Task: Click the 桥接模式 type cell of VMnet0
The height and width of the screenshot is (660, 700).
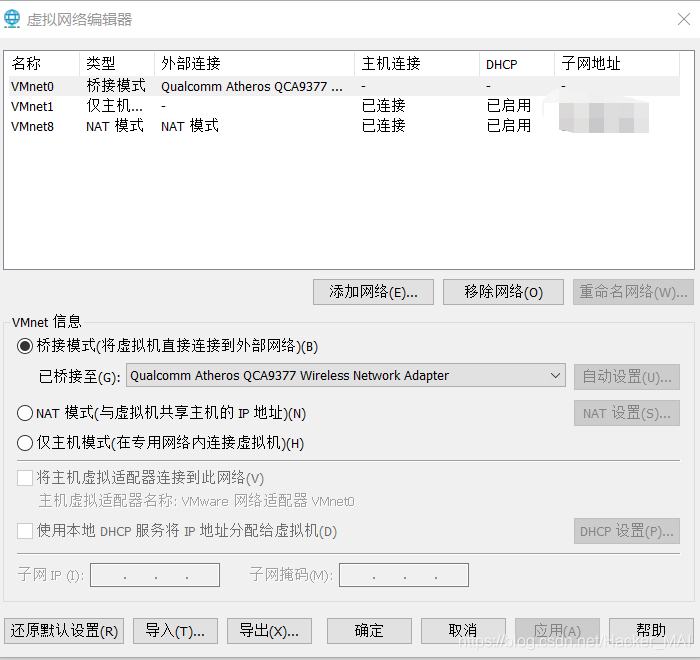Action: click(116, 86)
